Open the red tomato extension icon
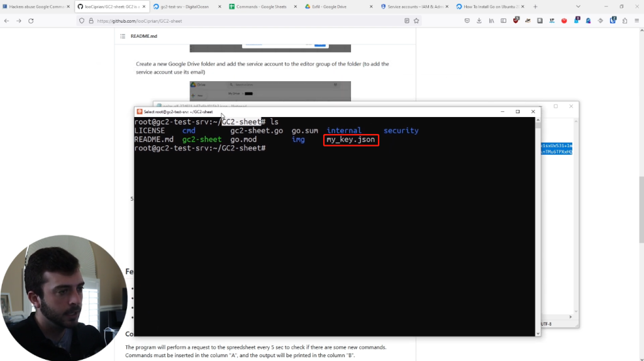 click(564, 21)
